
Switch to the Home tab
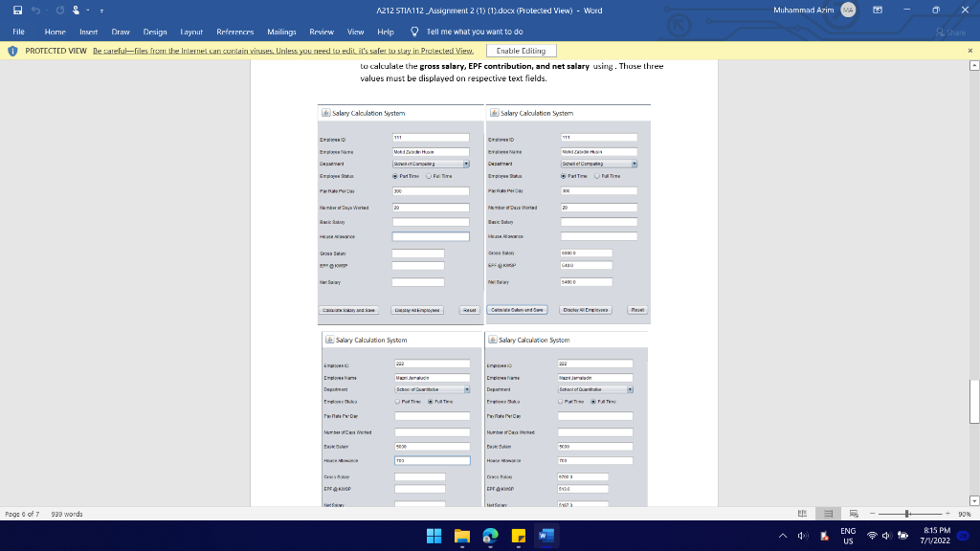coord(55,32)
